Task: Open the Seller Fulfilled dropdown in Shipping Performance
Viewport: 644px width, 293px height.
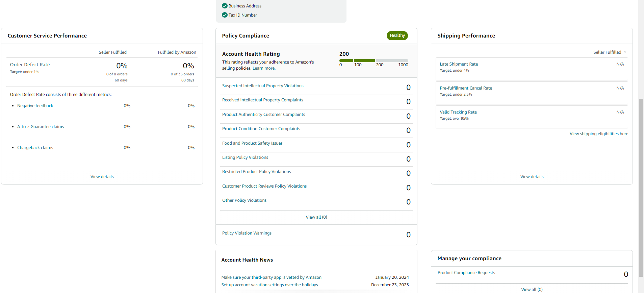Action: coord(610,52)
